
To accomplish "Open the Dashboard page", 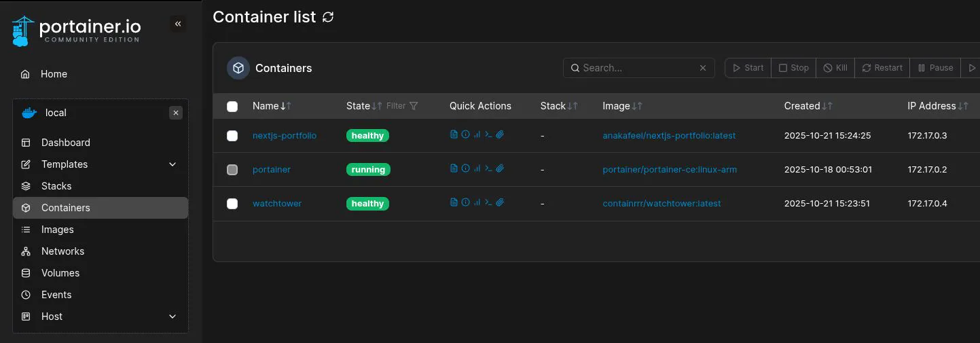I will coord(101,143).
